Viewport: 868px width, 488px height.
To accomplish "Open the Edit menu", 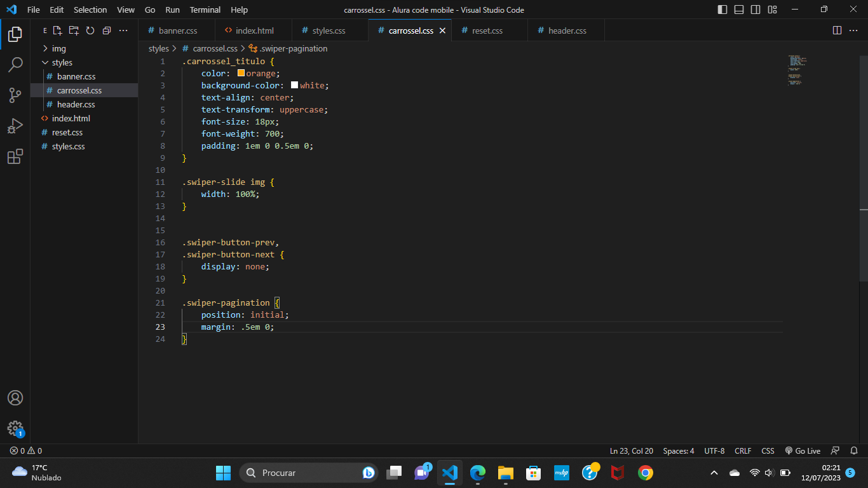I will (57, 10).
